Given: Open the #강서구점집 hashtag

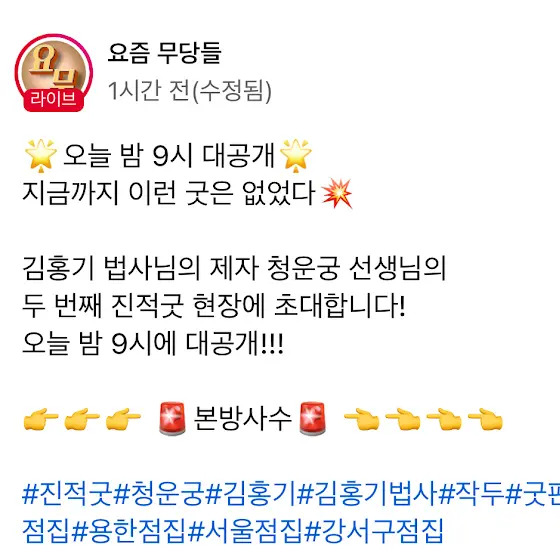Looking at the screenshot, I should [374, 531].
